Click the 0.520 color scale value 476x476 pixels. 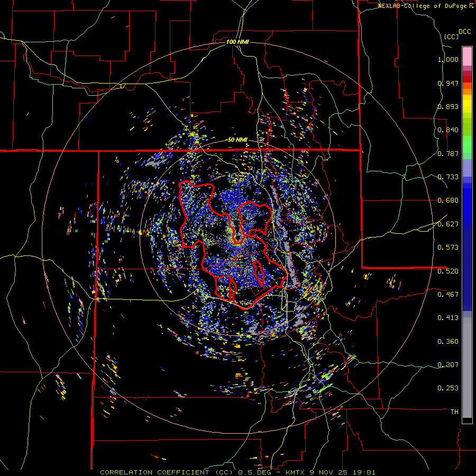pos(448,271)
